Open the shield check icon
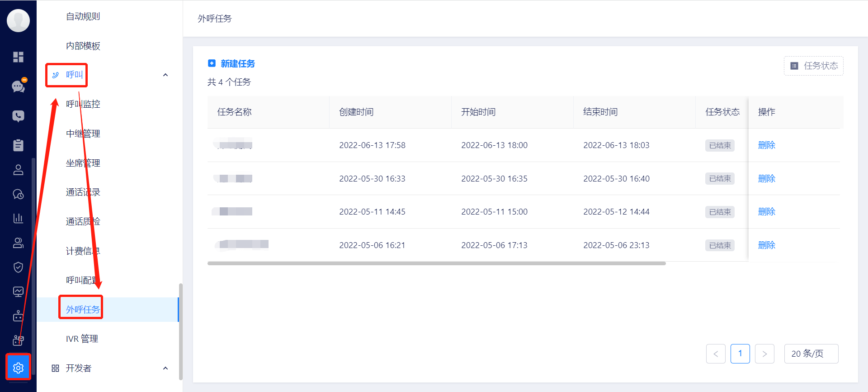This screenshot has width=868, height=392. tap(18, 268)
